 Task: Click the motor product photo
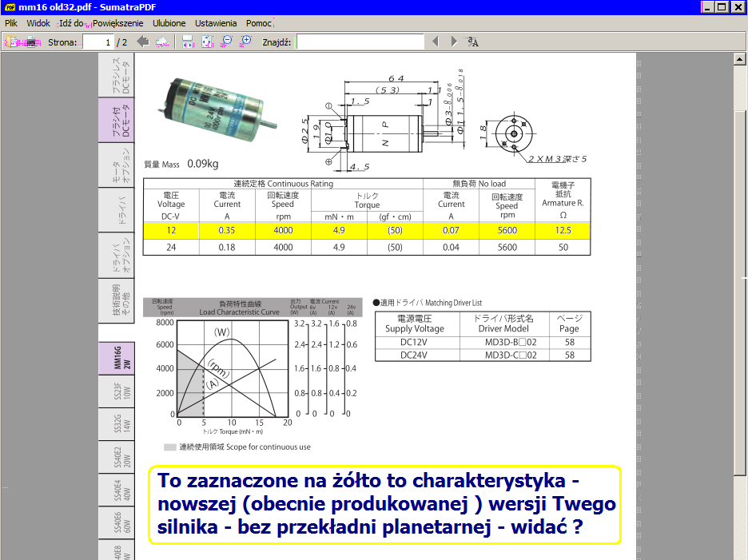click(x=217, y=109)
